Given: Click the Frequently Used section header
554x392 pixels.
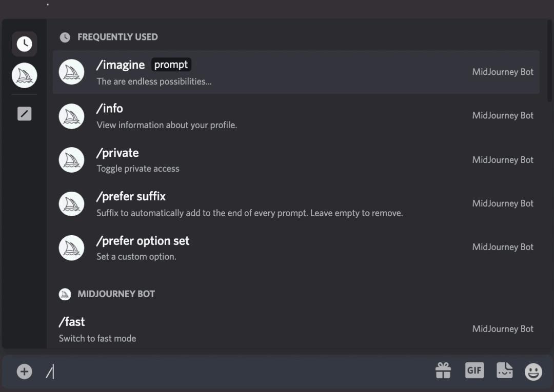Looking at the screenshot, I should tap(117, 37).
